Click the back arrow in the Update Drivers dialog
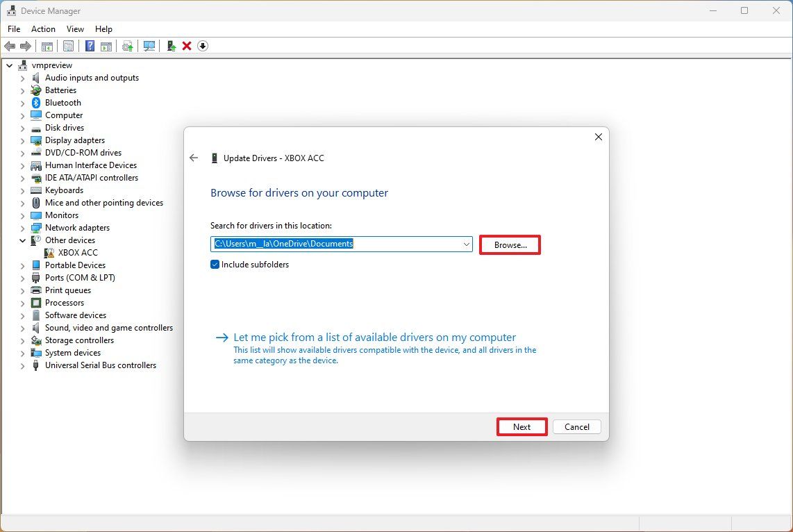 (x=194, y=158)
